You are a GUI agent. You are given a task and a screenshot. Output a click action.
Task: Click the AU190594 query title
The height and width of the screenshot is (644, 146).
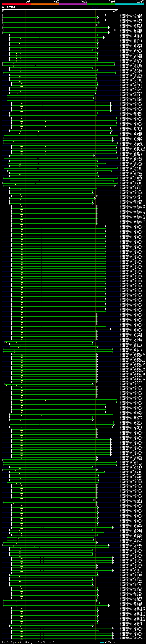pos(8,8)
